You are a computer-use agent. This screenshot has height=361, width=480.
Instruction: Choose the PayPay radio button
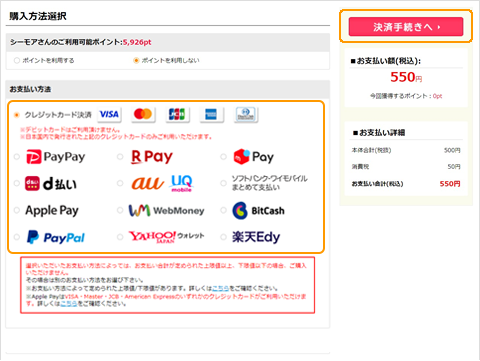pos(17,157)
